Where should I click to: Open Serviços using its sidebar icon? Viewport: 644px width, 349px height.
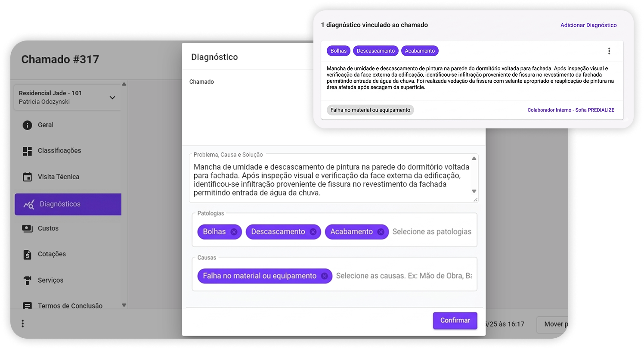[x=27, y=280]
